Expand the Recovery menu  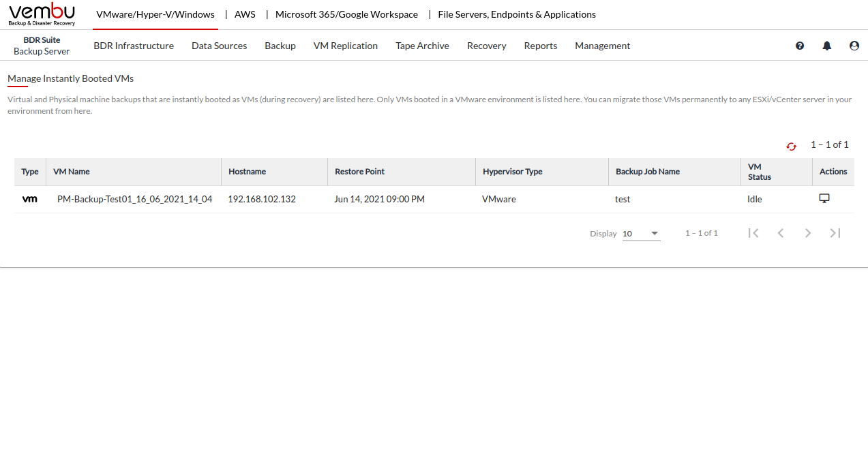coord(486,46)
